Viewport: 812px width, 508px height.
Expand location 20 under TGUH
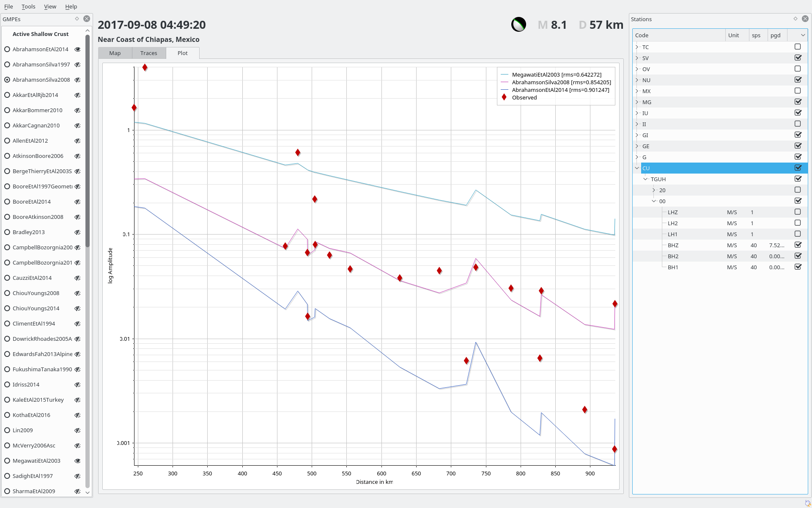[x=654, y=190]
